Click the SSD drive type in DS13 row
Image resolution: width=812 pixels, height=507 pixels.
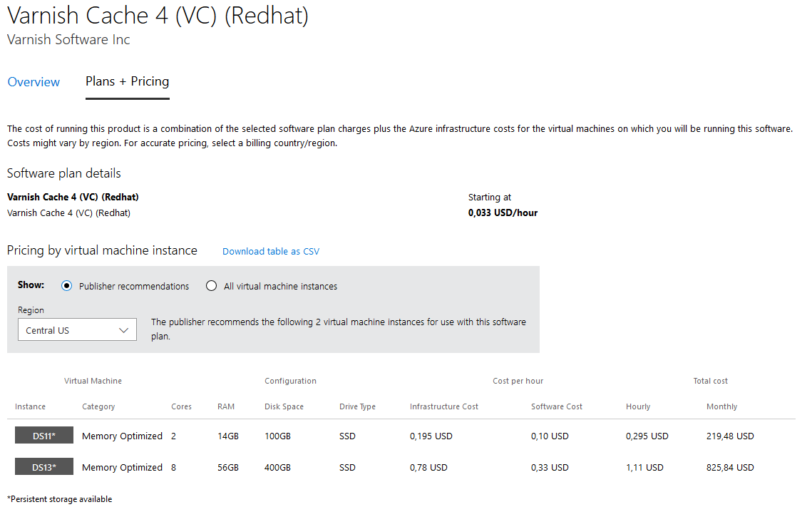(x=347, y=468)
